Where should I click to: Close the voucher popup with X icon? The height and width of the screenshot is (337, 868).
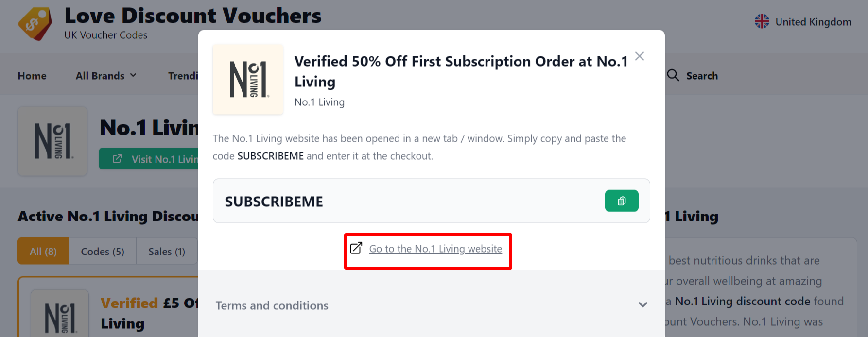click(x=640, y=56)
